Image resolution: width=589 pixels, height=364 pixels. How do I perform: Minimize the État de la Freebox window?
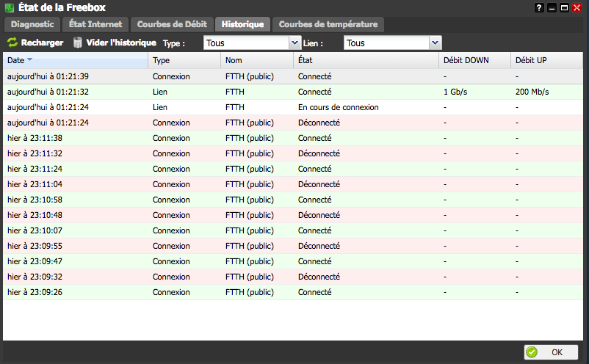(x=552, y=7)
